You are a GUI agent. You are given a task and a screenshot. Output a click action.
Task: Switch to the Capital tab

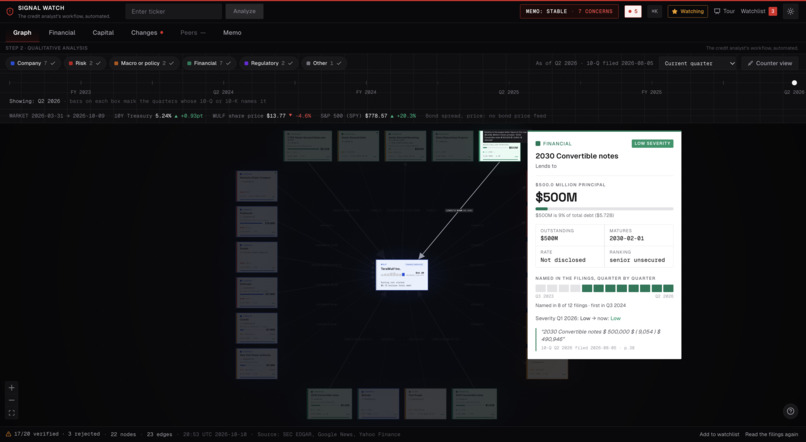pos(103,32)
